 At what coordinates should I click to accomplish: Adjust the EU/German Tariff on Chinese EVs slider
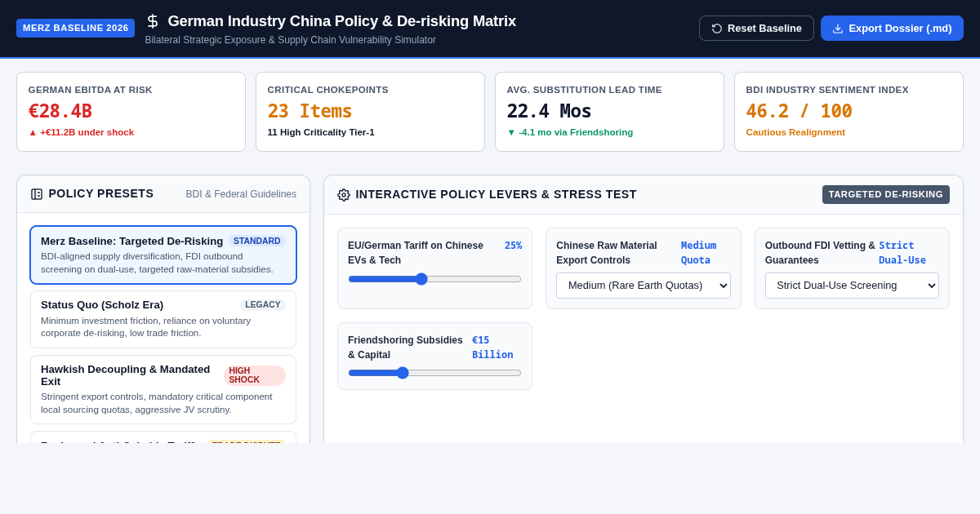(434, 279)
